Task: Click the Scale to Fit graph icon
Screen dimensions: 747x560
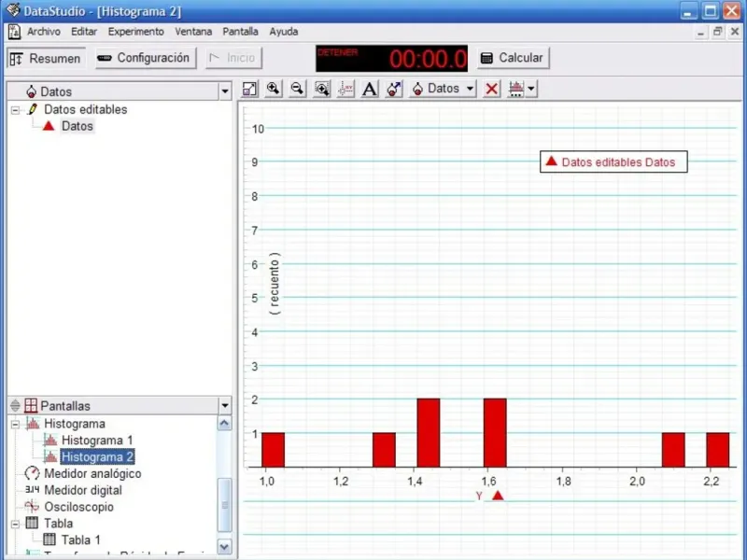Action: tap(249, 89)
